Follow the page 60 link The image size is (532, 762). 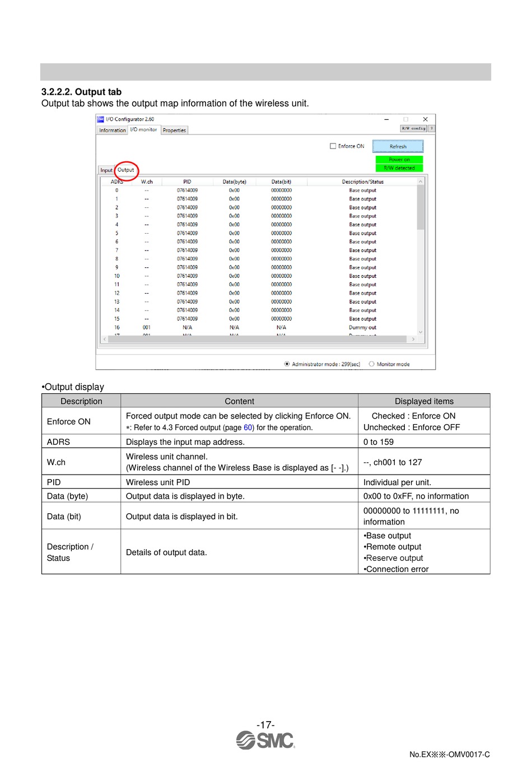click(x=248, y=428)
